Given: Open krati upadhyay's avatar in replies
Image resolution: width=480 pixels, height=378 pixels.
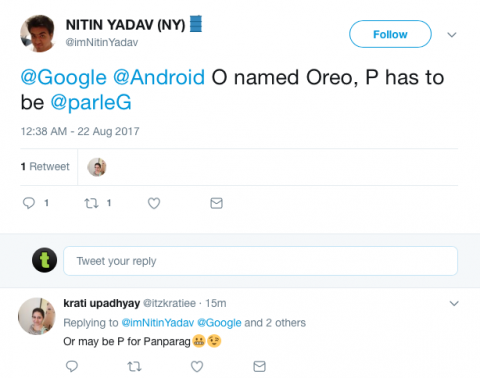Looking at the screenshot, I should click(x=37, y=316).
